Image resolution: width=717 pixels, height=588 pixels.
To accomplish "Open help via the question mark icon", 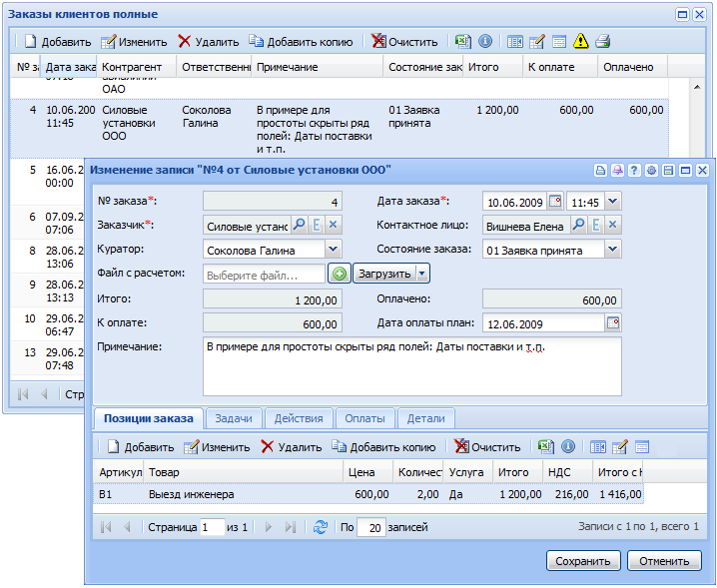I will (x=634, y=171).
